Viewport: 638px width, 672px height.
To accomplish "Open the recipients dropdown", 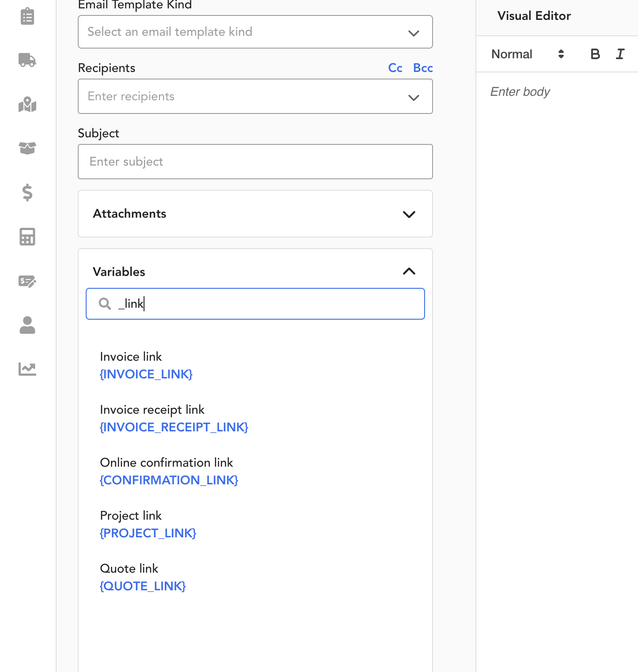I will point(255,96).
